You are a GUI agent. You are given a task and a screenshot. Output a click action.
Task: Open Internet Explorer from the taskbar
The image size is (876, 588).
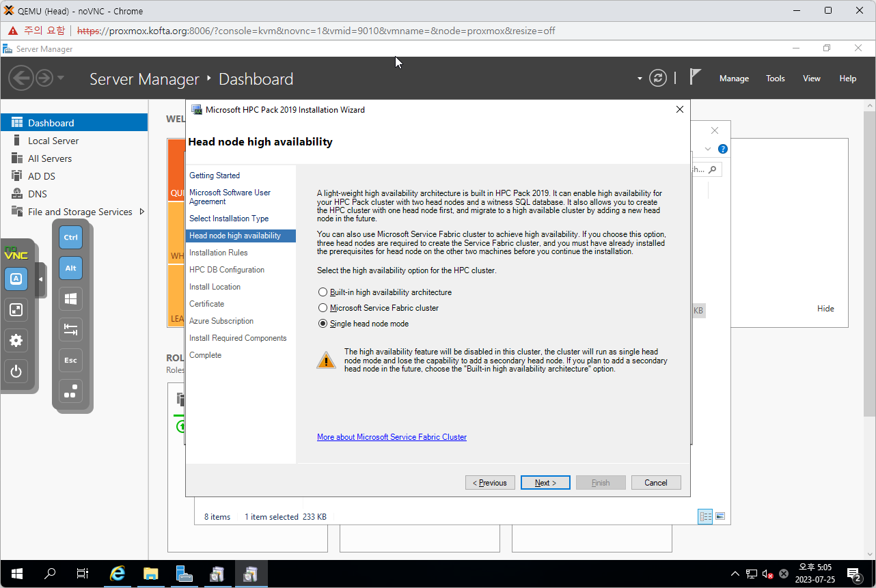[118, 574]
